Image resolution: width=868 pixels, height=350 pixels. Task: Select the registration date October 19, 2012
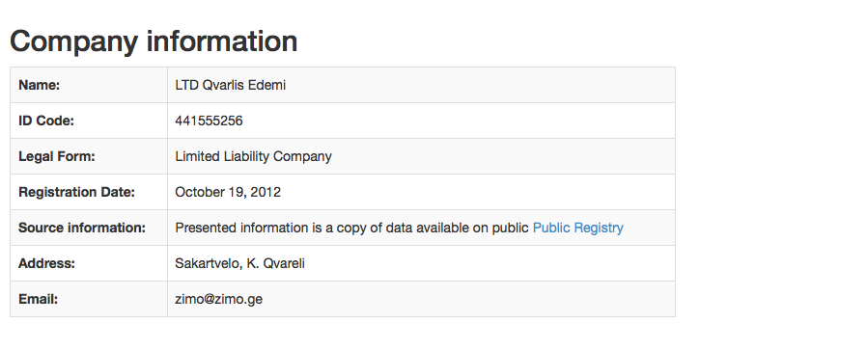pyautogui.click(x=228, y=192)
